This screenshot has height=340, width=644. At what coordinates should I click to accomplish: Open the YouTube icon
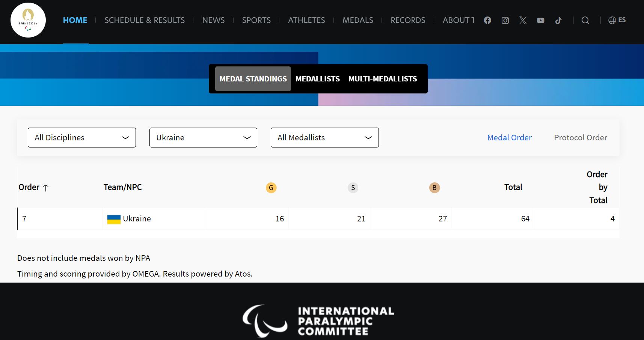(x=540, y=20)
